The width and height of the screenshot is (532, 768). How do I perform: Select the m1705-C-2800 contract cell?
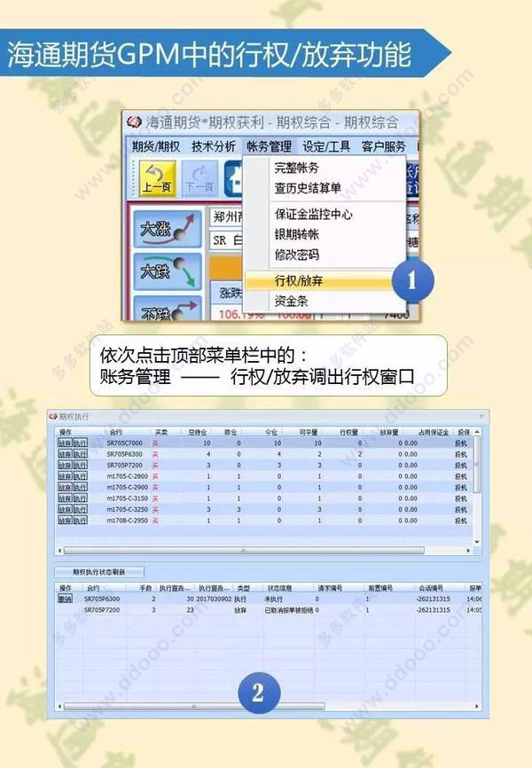[x=128, y=476]
